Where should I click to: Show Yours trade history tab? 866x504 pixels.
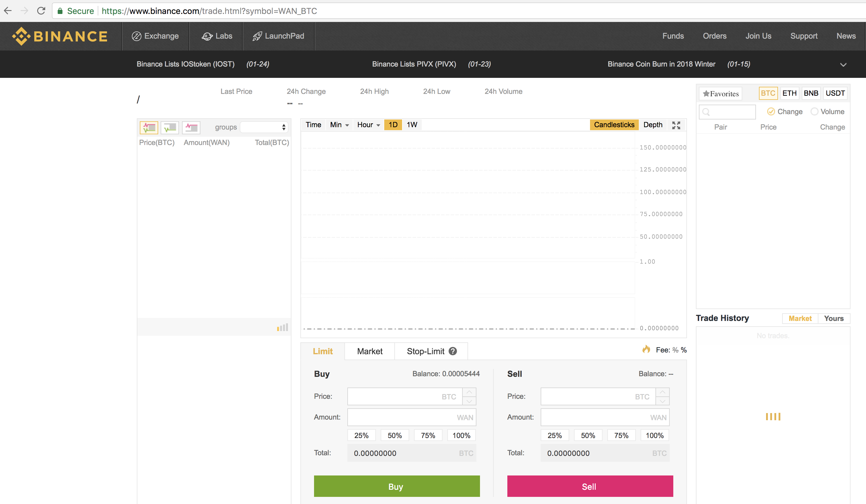click(834, 318)
